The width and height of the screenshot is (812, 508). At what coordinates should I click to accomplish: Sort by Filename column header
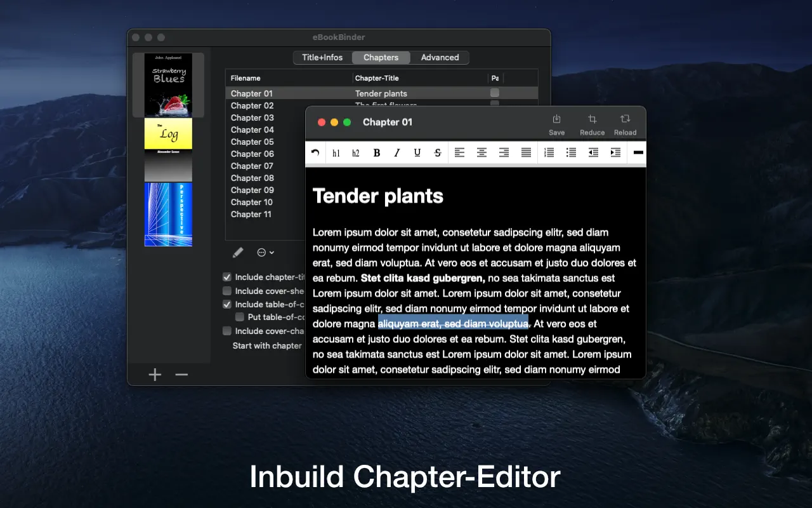coord(289,78)
